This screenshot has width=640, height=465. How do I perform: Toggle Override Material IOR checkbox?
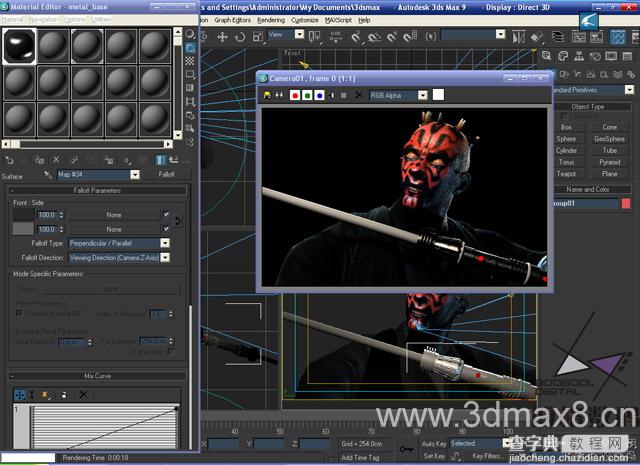pyautogui.click(x=19, y=313)
